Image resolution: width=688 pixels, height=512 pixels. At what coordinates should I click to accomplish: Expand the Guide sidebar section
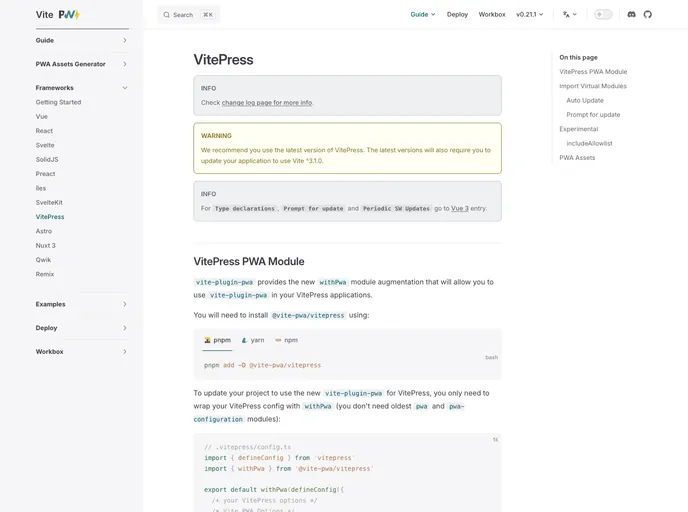[82, 40]
